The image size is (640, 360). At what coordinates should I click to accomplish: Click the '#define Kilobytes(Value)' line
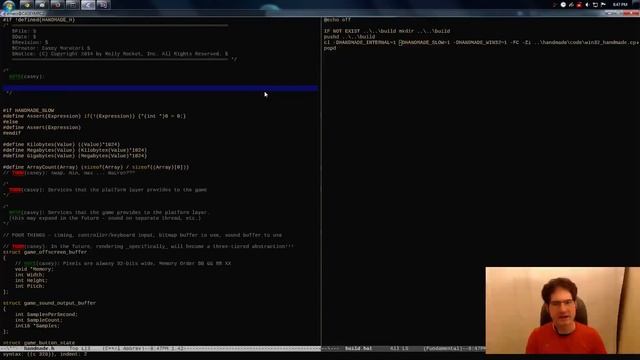click(61, 144)
